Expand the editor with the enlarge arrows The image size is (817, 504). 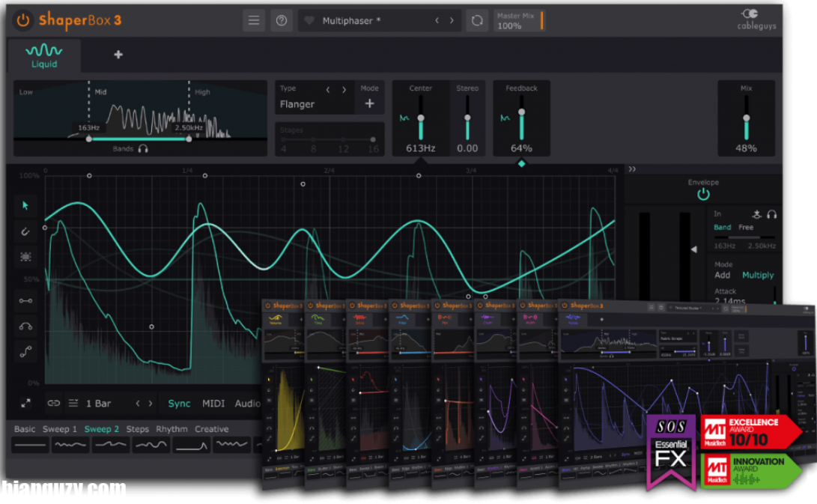tap(25, 404)
